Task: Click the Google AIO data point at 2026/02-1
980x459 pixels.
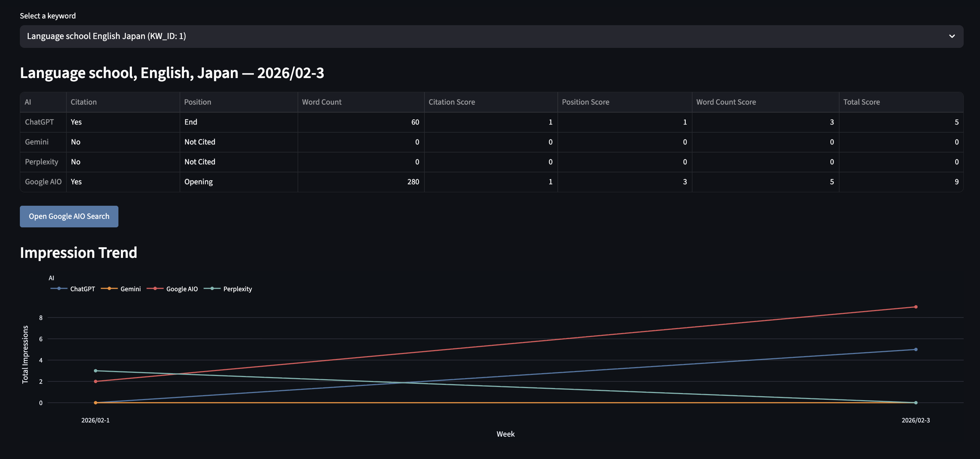Action: point(95,381)
